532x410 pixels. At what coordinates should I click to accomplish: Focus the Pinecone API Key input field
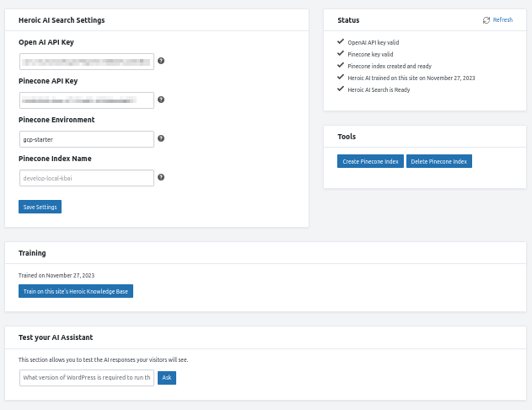point(86,100)
